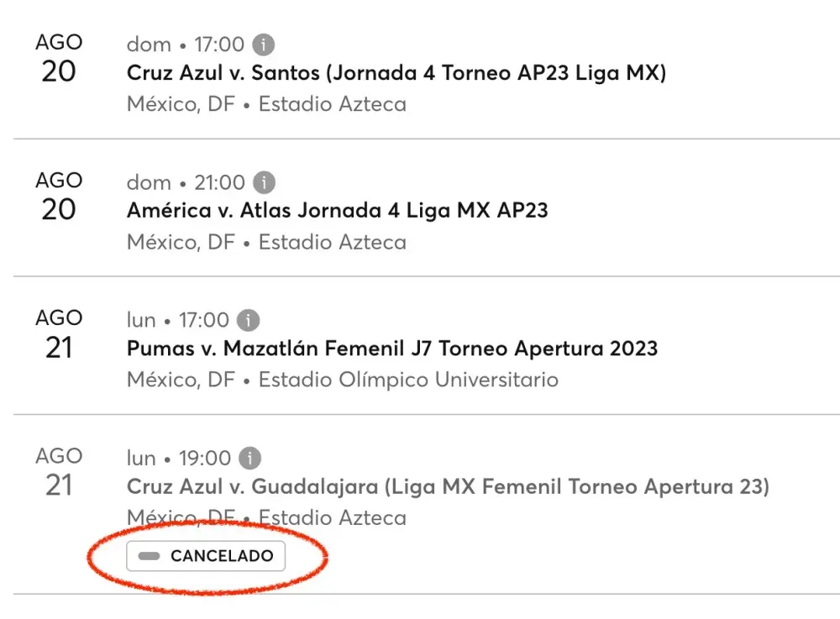Viewport: 840px width, 619px height.
Task: Click Estadio Olímpico Universitario venue text
Action: coord(408,380)
